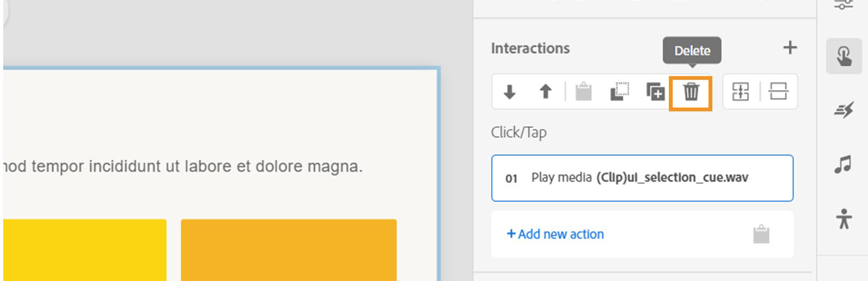Cut the selected action
The height and width of the screenshot is (281, 868).
pos(620,92)
